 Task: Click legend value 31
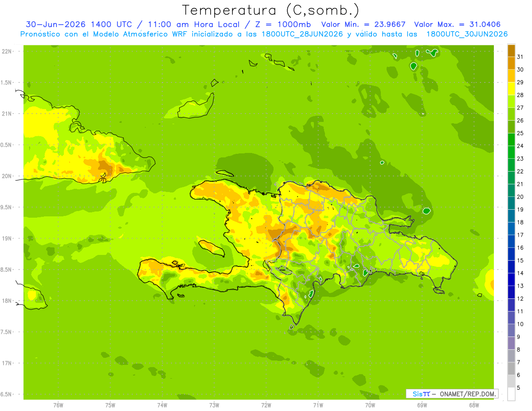[x=520, y=57]
